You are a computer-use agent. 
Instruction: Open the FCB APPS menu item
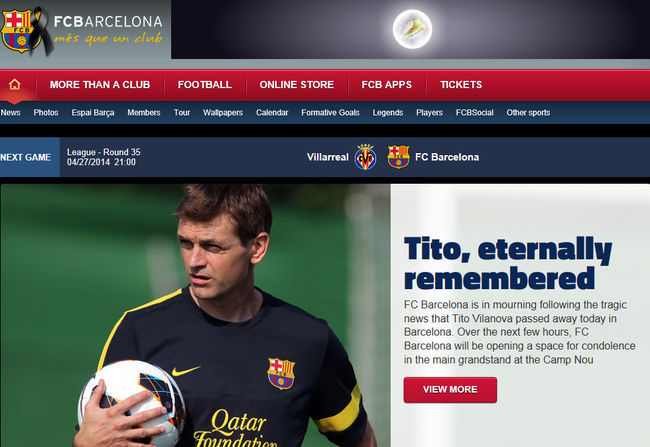(x=387, y=85)
